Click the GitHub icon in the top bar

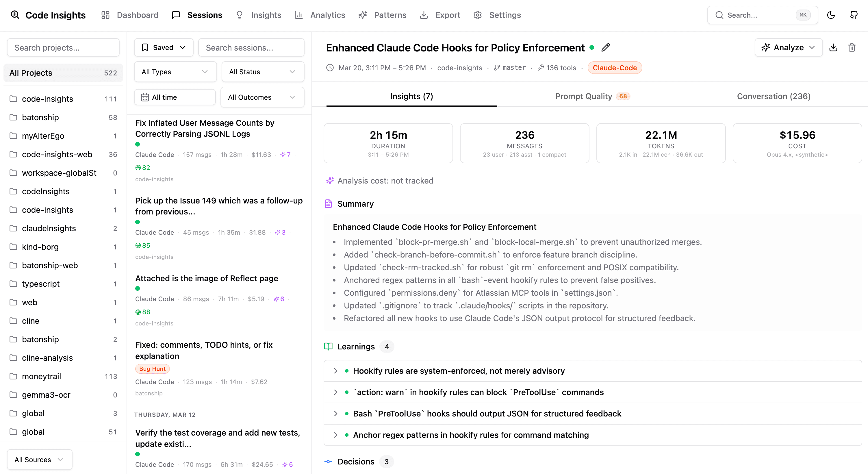pyautogui.click(x=854, y=15)
